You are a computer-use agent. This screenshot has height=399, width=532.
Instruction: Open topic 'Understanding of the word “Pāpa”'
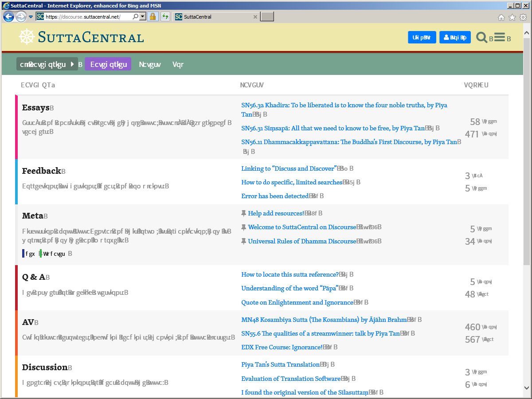[x=290, y=288]
